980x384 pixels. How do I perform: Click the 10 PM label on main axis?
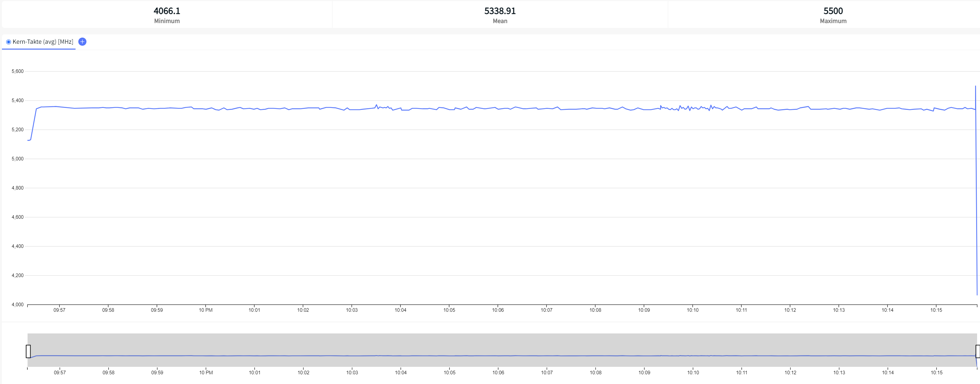click(205, 310)
